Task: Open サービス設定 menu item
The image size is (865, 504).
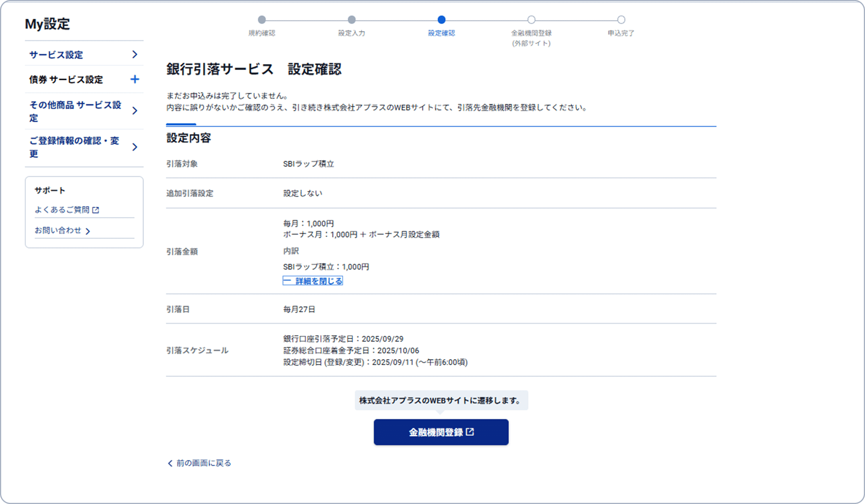Action: 56,55
